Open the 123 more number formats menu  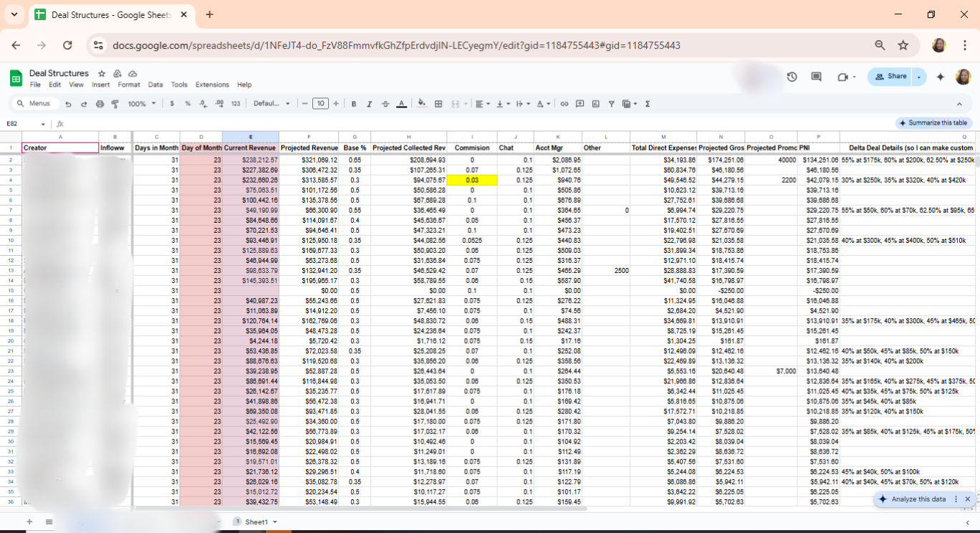tap(236, 104)
